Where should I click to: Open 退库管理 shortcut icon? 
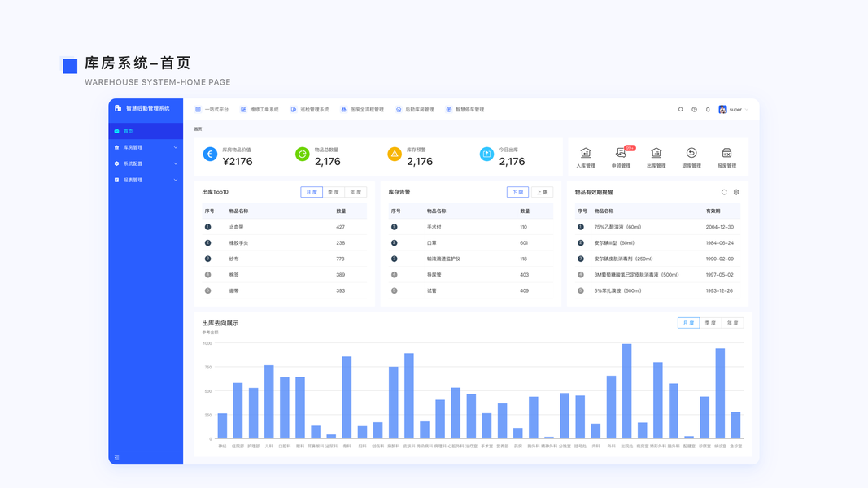691,153
